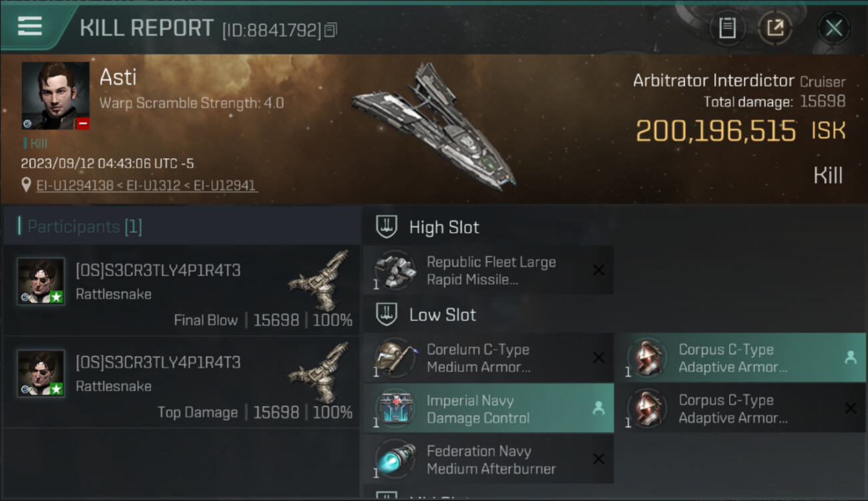Click the location pin icon
868x501 pixels.
pos(26,186)
